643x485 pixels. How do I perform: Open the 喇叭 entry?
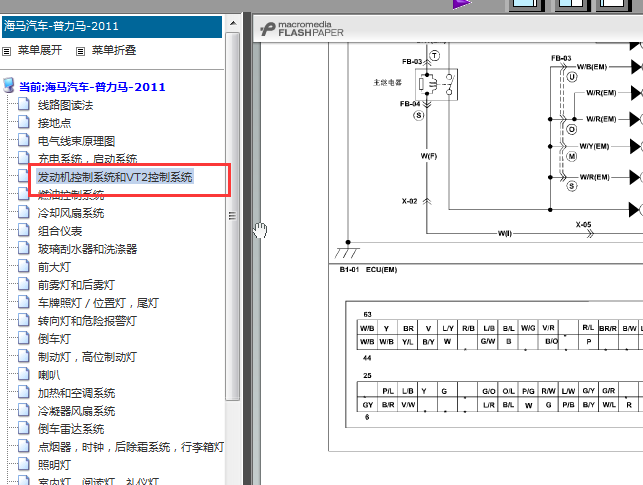coord(49,375)
